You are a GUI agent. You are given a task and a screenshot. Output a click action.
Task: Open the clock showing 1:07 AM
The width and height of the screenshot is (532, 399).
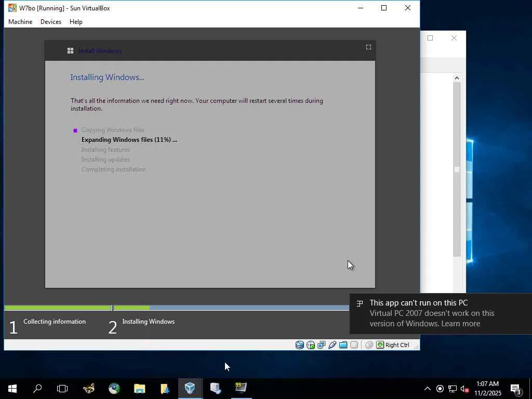pos(488,389)
